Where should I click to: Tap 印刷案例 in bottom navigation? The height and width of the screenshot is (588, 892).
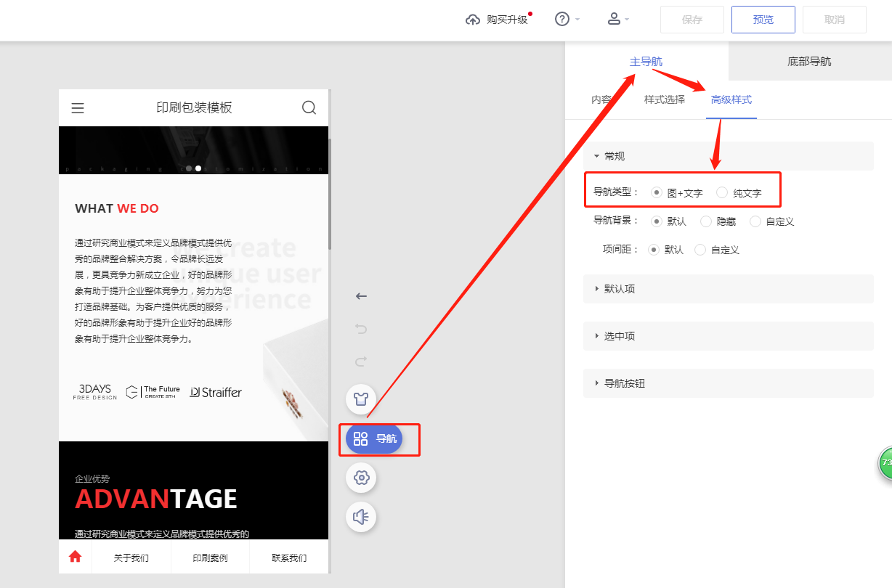(x=210, y=558)
